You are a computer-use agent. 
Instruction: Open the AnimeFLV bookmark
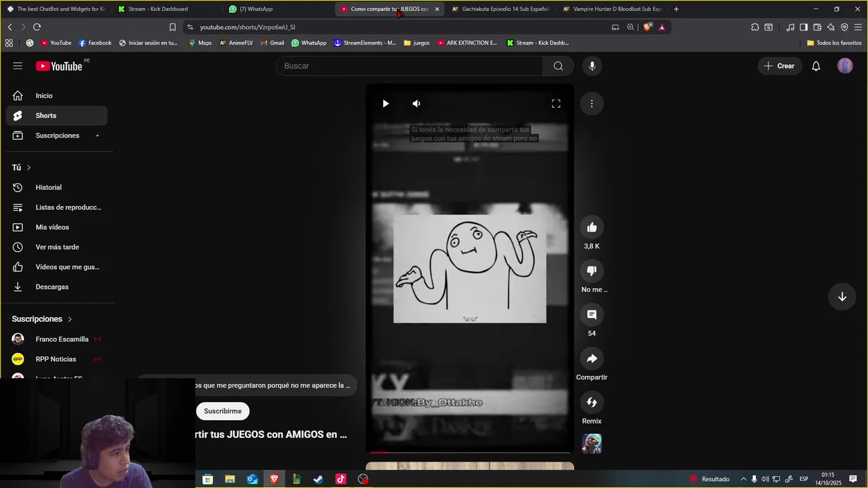(236, 43)
